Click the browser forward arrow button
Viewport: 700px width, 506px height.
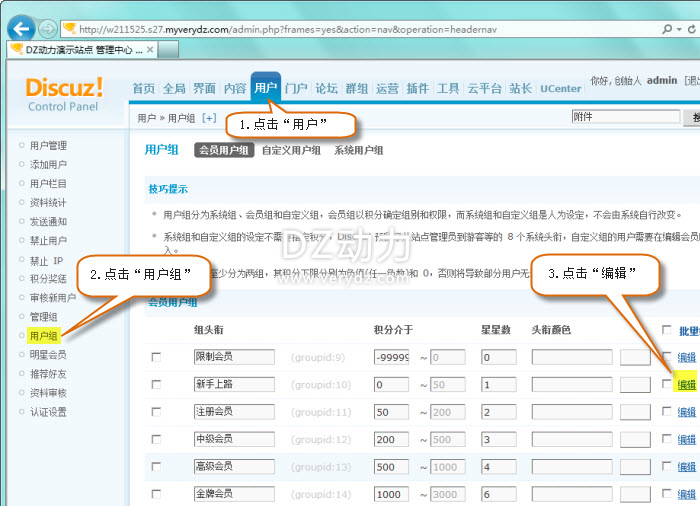click(x=48, y=28)
